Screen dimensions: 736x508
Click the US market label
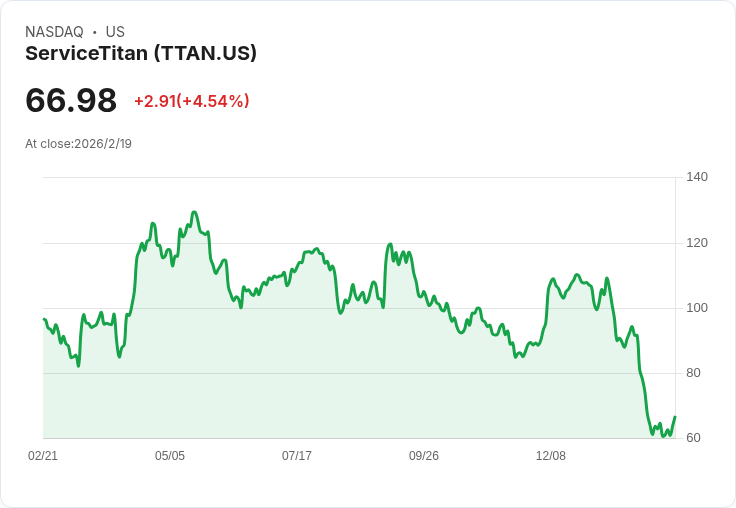point(115,32)
